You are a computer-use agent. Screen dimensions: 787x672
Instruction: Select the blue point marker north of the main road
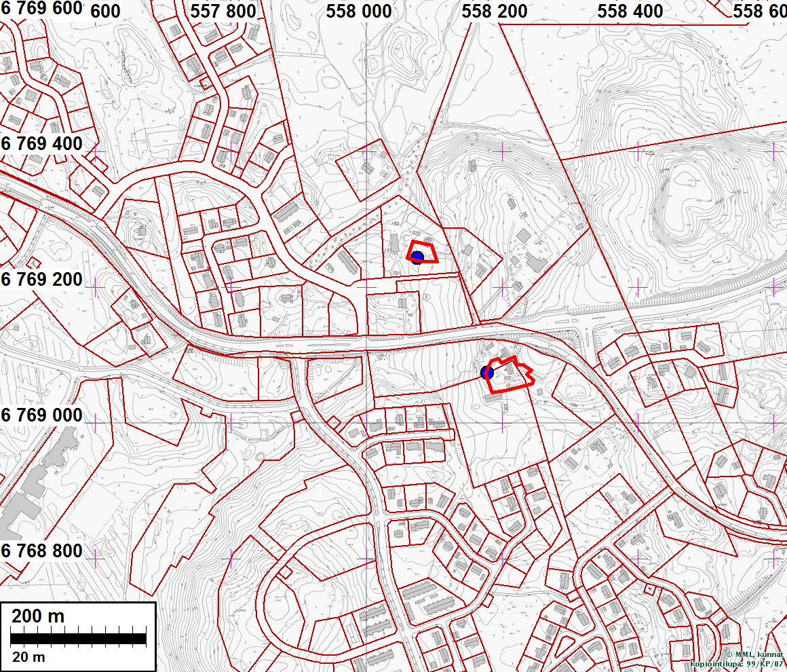pyautogui.click(x=417, y=258)
